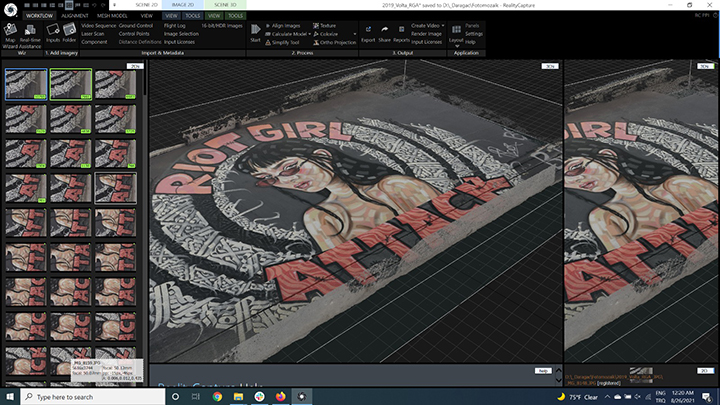Open File Explorer from the taskbar
Viewport: 720px width, 405px height.
[238, 397]
